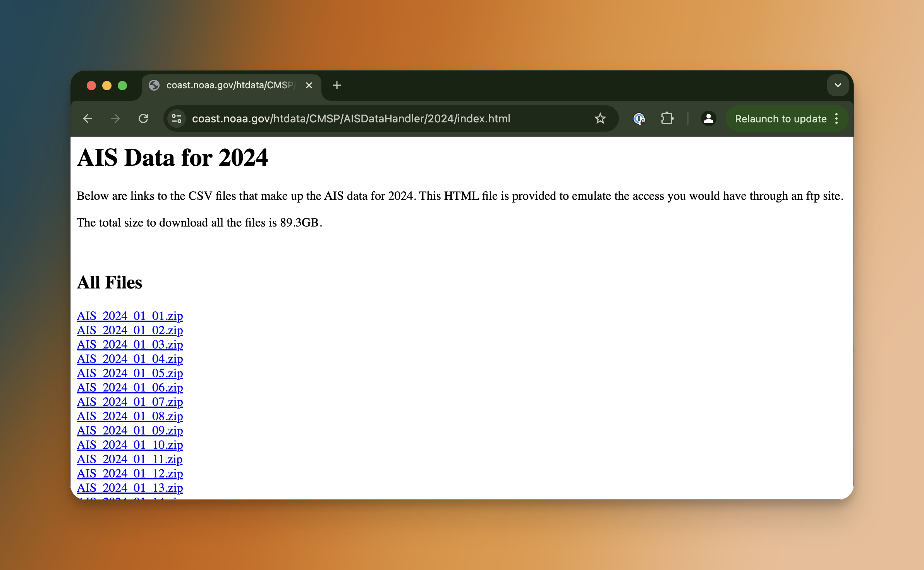Expand the tab search chevron
The width and height of the screenshot is (924, 570).
click(838, 85)
